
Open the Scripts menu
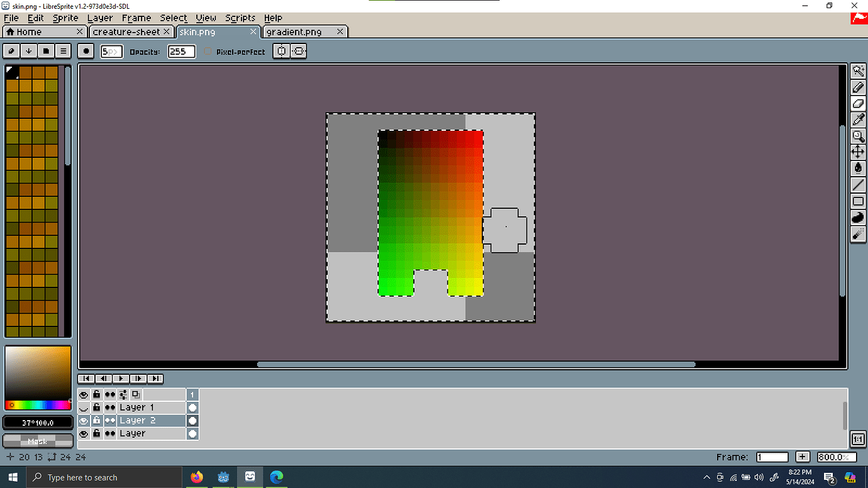tap(240, 18)
